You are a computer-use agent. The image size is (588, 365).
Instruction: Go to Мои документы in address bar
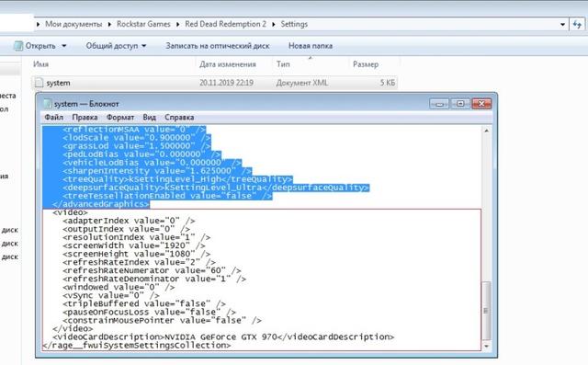(x=73, y=24)
